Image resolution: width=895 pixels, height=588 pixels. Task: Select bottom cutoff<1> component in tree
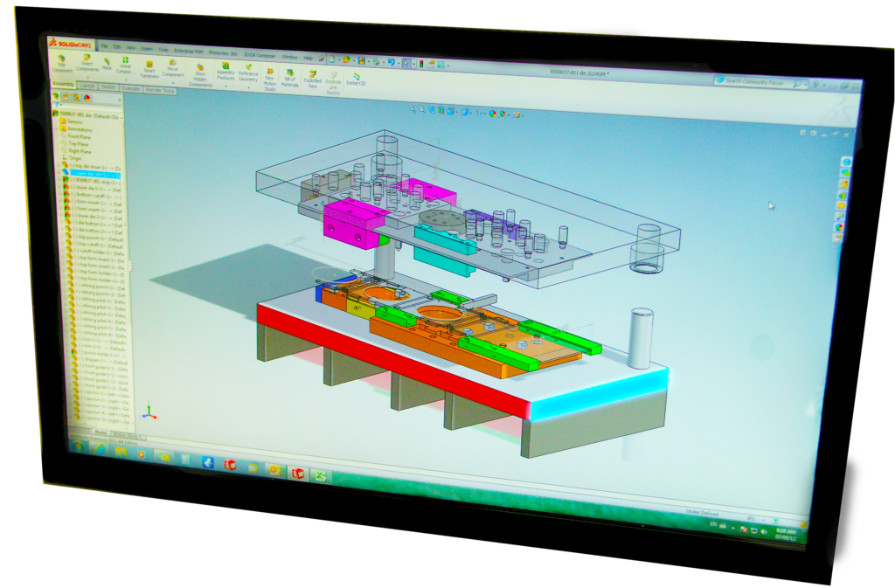[x=94, y=196]
